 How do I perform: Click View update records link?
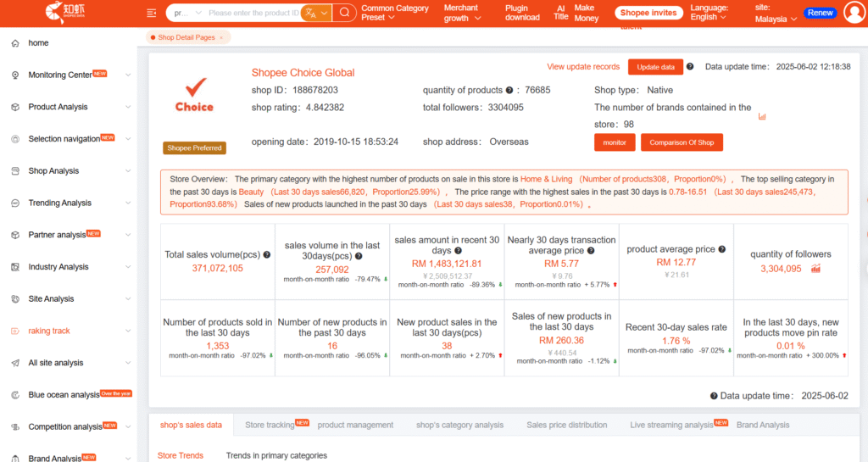pyautogui.click(x=583, y=66)
